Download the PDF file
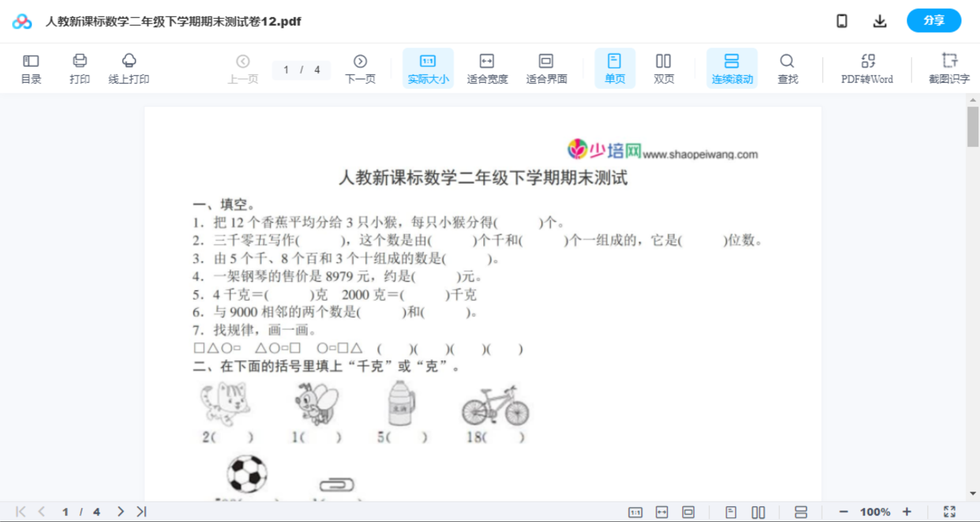 pyautogui.click(x=879, y=20)
